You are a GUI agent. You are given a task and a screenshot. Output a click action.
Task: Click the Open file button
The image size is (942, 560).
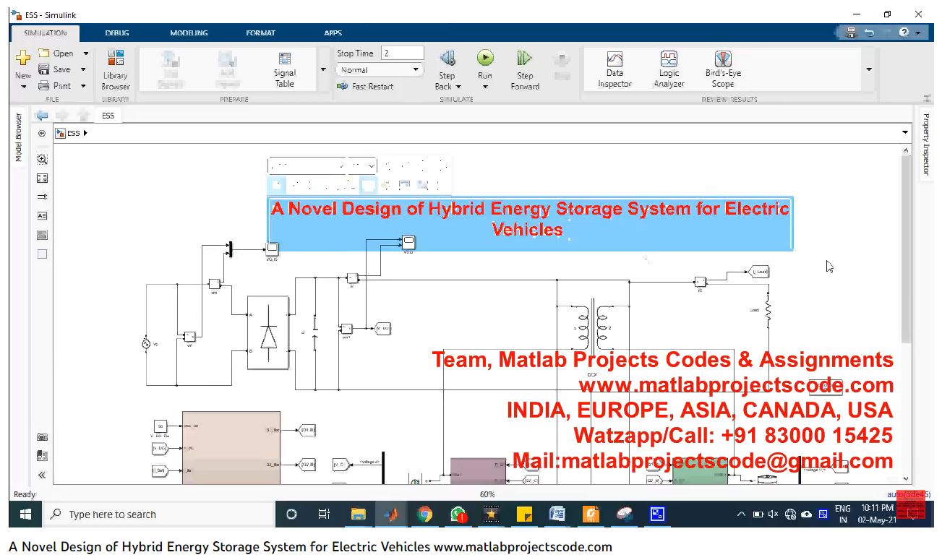[56, 53]
